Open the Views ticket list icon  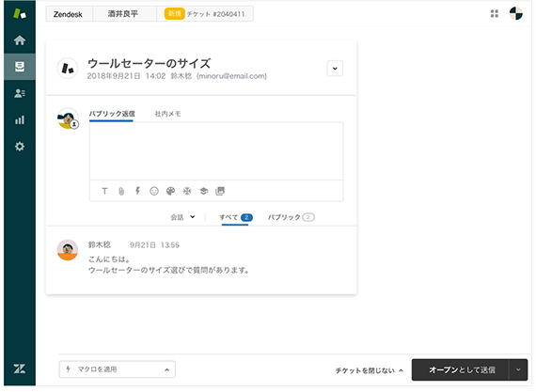pos(20,67)
